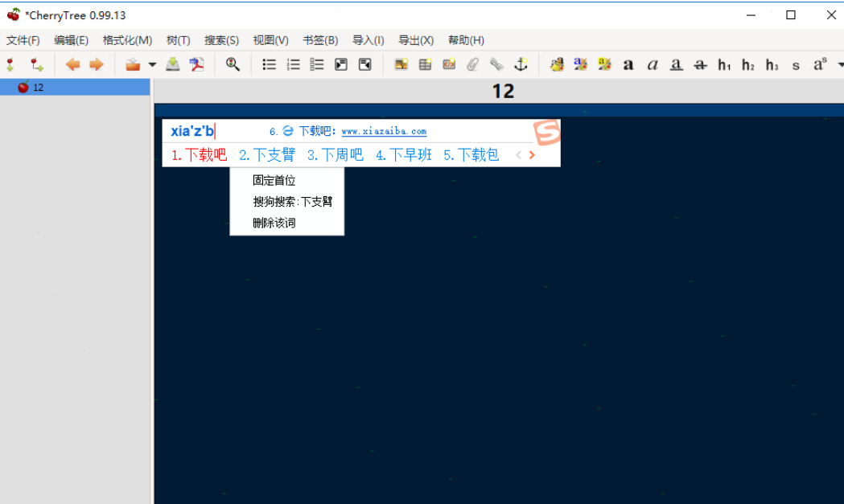Choose candidate 1. 下载吧
The image size is (844, 504).
[x=200, y=155]
